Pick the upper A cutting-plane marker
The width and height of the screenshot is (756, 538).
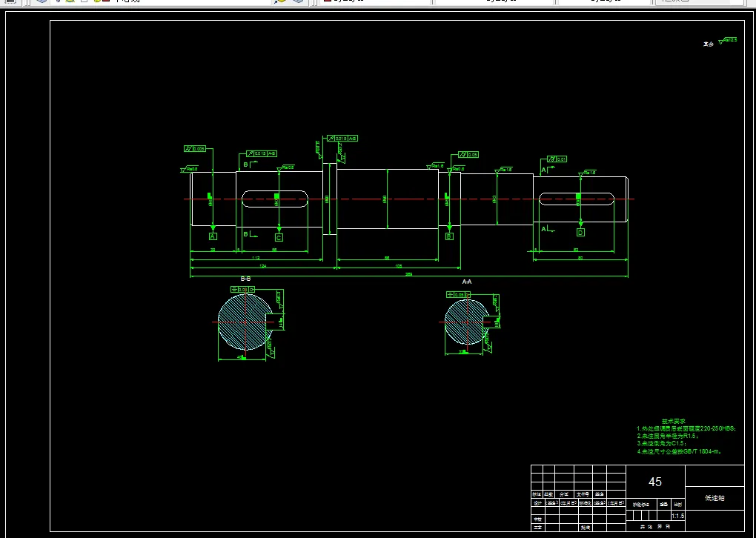[547, 170]
